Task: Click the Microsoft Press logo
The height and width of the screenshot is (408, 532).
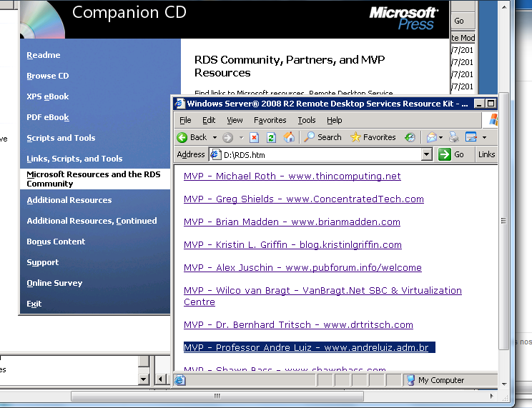Action: point(404,19)
